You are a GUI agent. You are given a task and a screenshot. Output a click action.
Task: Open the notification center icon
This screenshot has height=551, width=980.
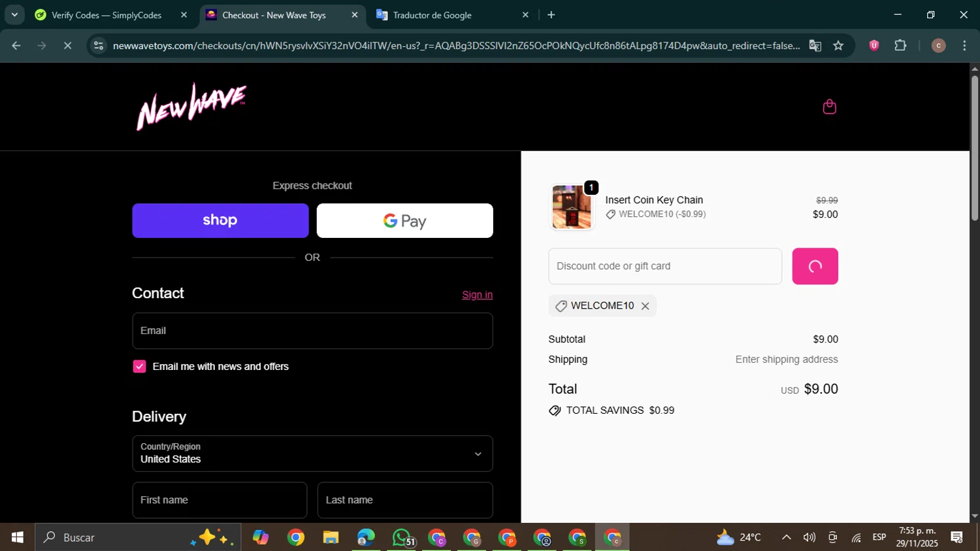[957, 537]
